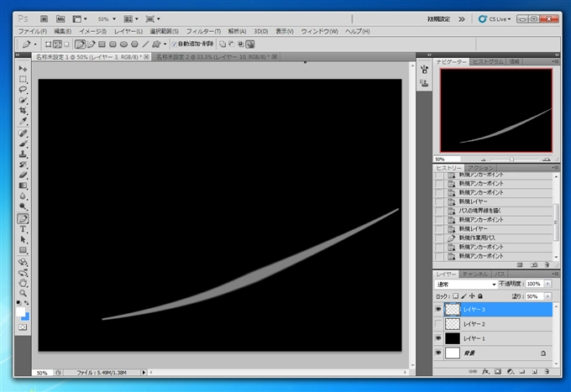Screen dimensions: 571x392
Task: Select the 初期設定 workspace button
Action: pos(438,19)
